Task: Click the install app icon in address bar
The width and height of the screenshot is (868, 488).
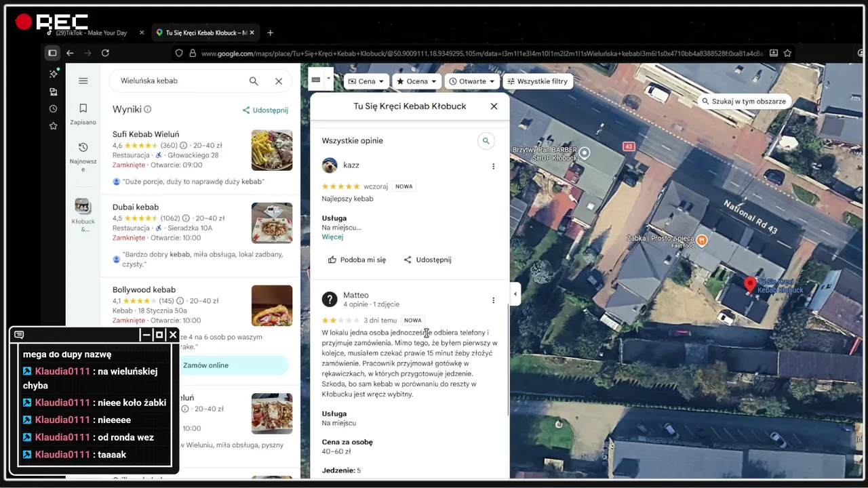Action: [x=774, y=53]
